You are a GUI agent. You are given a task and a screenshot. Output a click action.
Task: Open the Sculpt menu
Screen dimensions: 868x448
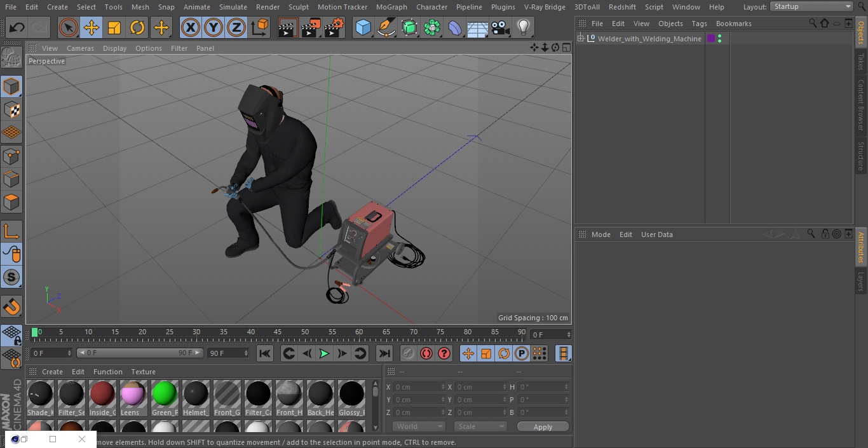coord(298,7)
